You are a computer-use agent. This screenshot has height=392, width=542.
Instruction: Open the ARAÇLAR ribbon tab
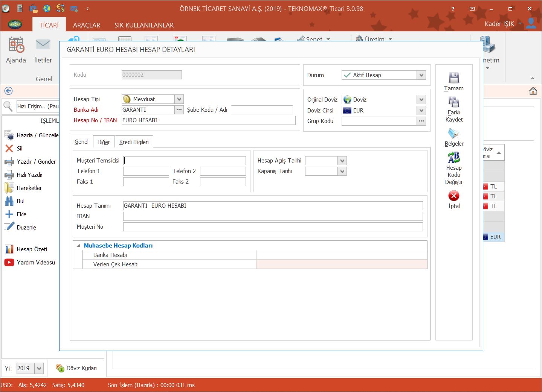click(x=87, y=25)
